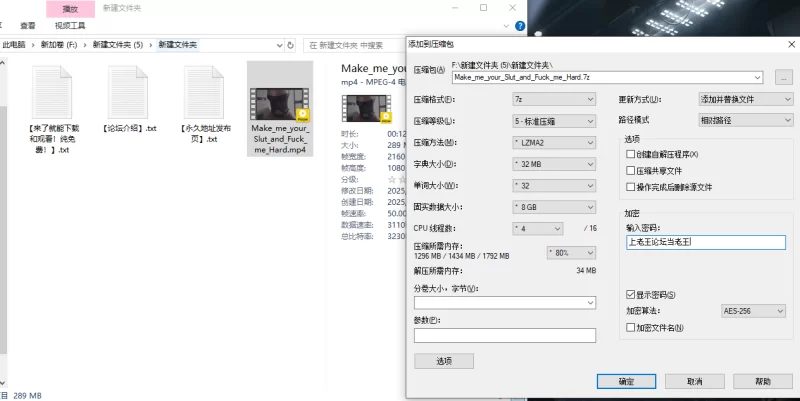Click the 确定 button
Viewport: 800px width, 401px height.
pyautogui.click(x=626, y=381)
